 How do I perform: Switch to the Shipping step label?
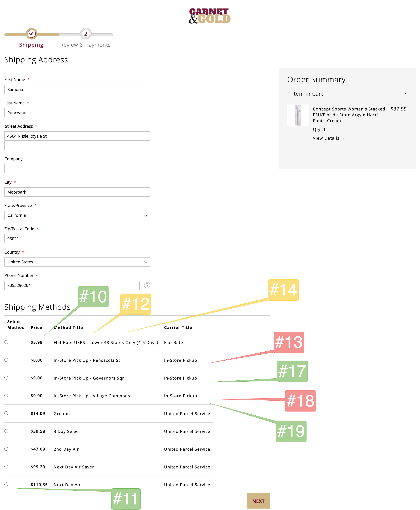[31, 45]
